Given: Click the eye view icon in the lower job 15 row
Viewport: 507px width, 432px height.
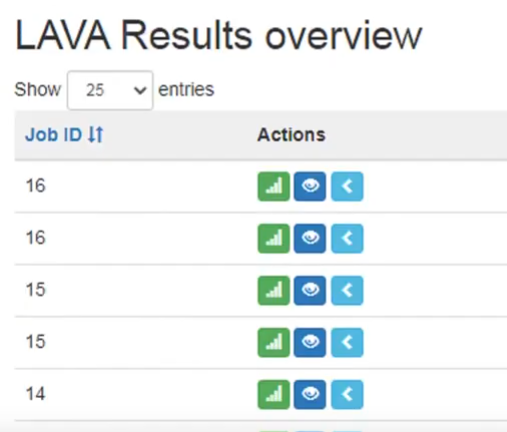Looking at the screenshot, I should (310, 342).
